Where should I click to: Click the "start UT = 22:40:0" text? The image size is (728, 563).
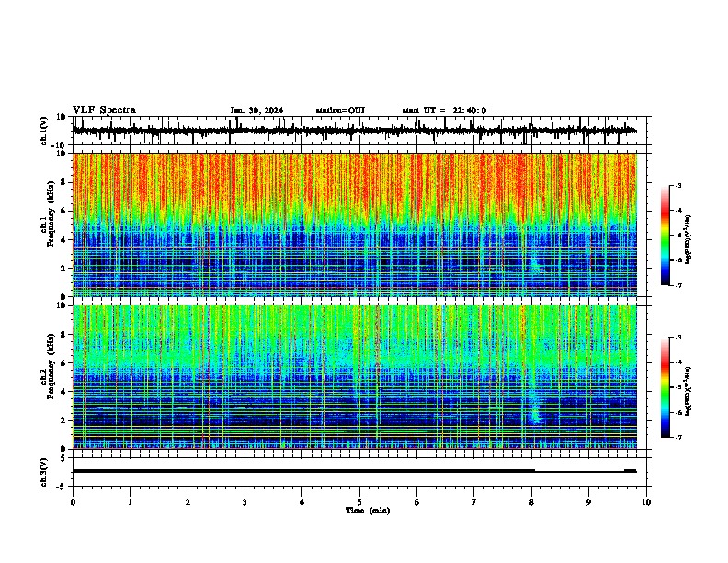tap(444, 110)
